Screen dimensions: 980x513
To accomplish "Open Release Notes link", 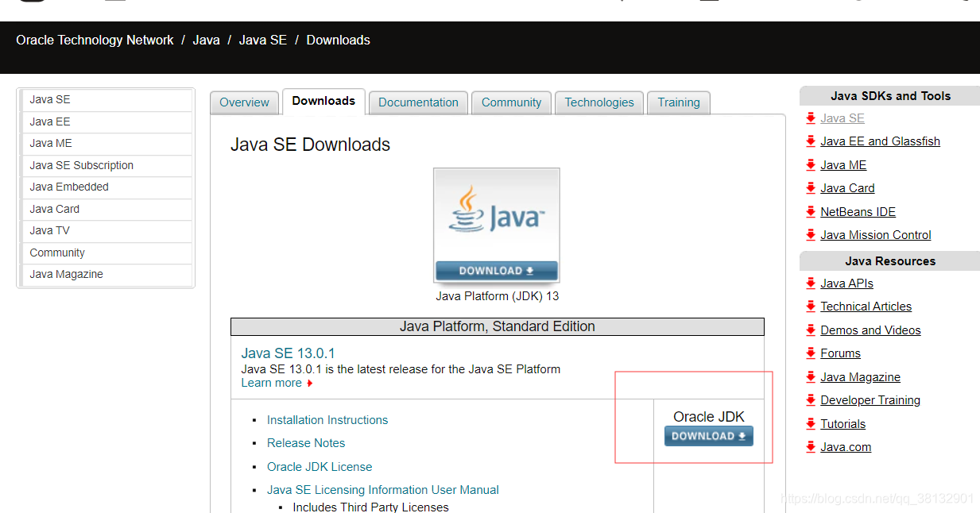I will click(306, 443).
